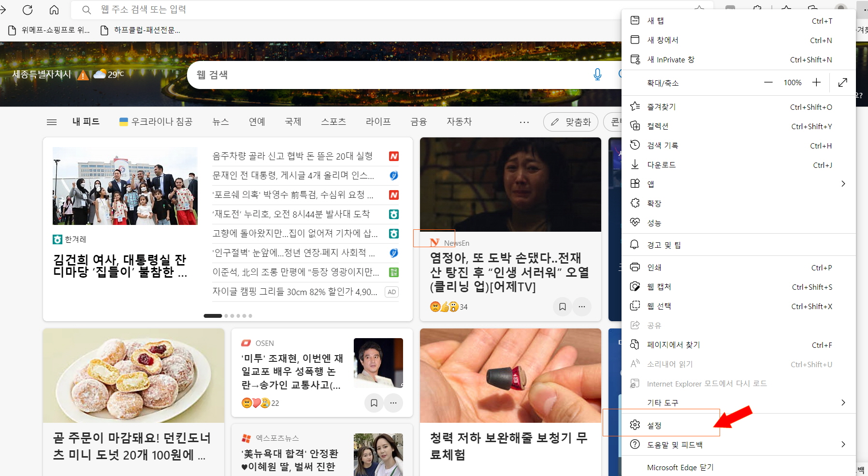Click the emoji reactions with count 34
This screenshot has height=476, width=868.
448,307
